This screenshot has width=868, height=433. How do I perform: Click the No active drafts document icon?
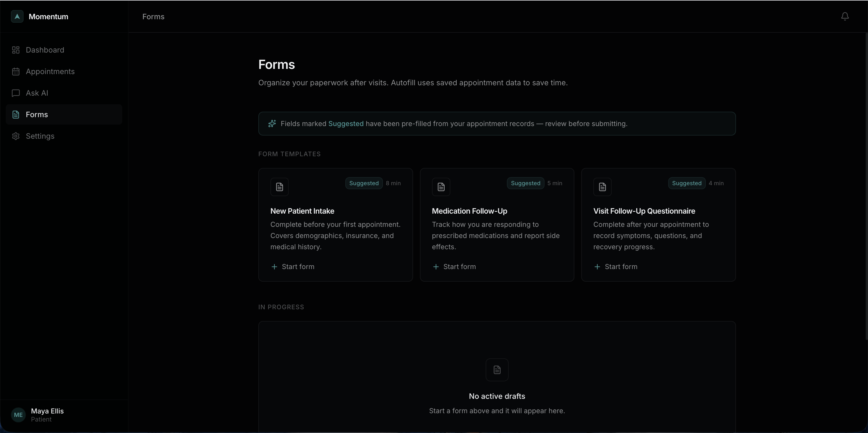tap(497, 370)
